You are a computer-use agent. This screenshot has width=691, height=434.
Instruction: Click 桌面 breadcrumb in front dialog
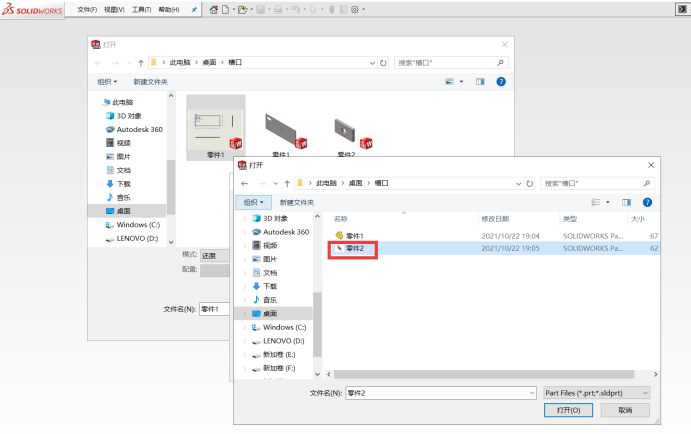coord(355,183)
